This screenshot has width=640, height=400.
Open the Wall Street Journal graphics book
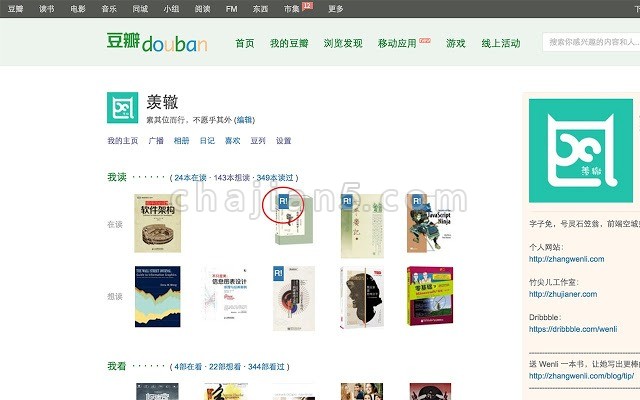click(x=158, y=297)
